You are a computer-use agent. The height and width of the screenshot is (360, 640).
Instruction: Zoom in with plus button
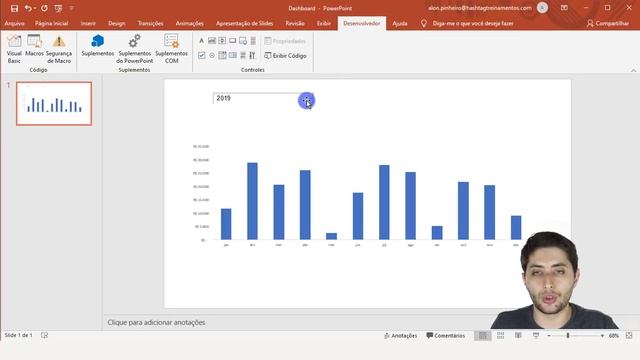(x=602, y=336)
